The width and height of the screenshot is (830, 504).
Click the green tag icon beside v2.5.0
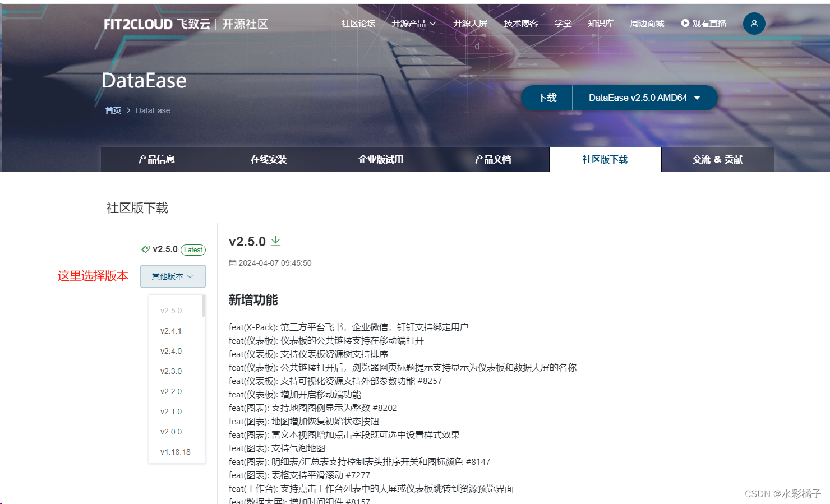pyautogui.click(x=145, y=249)
